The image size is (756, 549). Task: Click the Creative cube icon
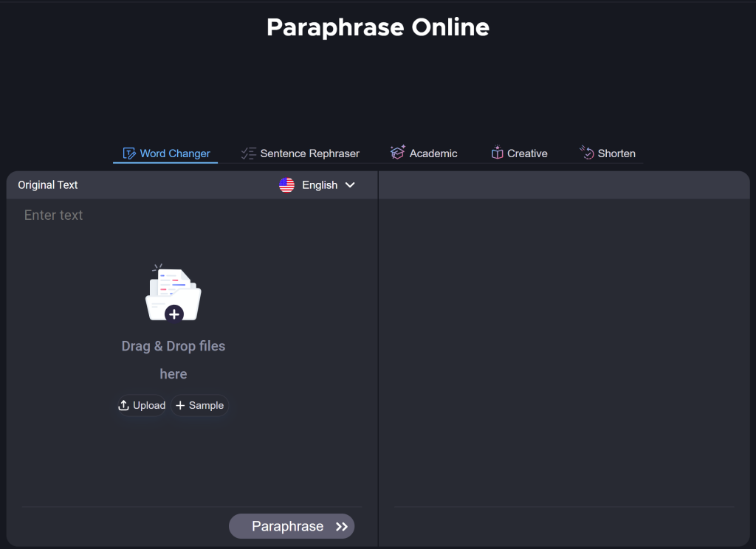coord(497,152)
